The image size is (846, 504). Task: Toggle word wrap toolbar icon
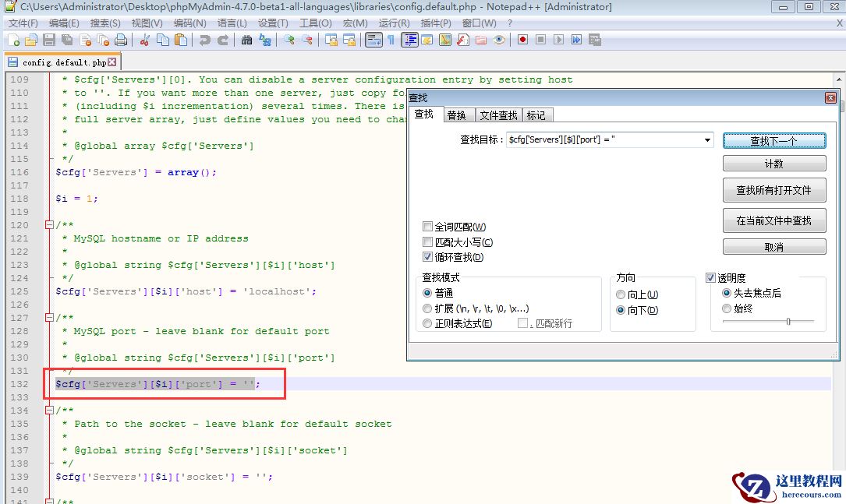373,40
